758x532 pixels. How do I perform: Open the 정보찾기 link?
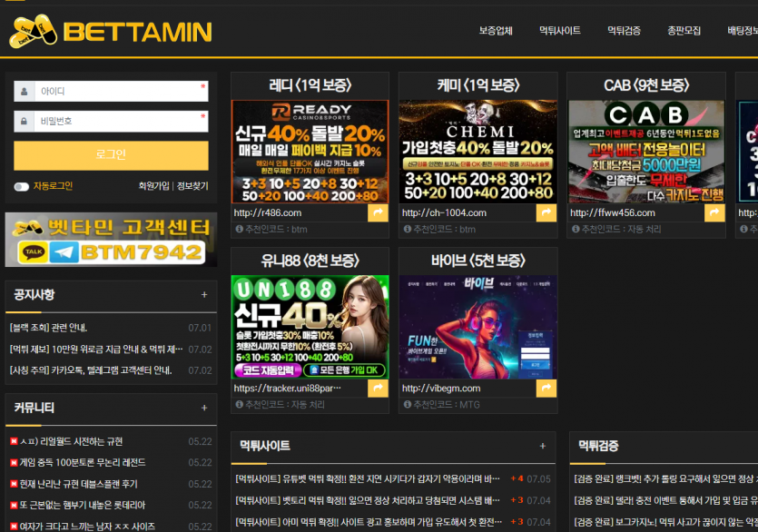[x=192, y=186]
